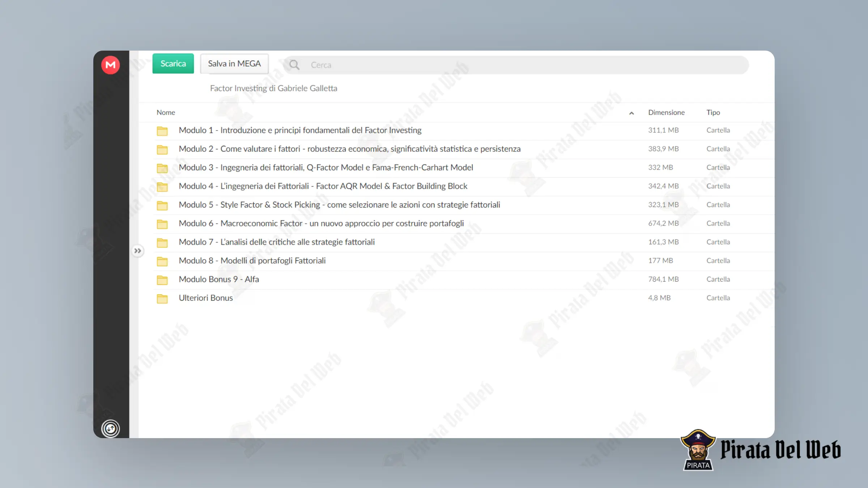The width and height of the screenshot is (868, 488).
Task: Open Modulo 1 - Introduzione e principi fondamentali
Action: (300, 130)
